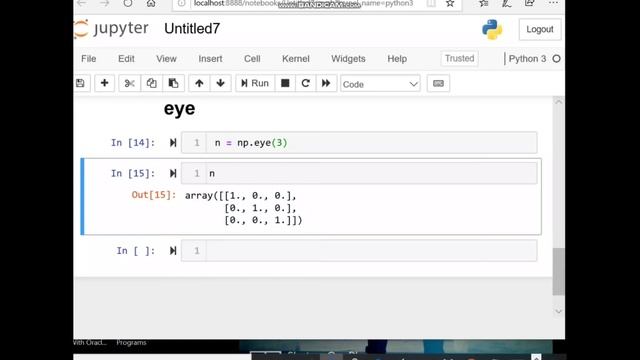Click the scrollbar up arrow
Screen dimensions: 640x360
click(x=558, y=102)
